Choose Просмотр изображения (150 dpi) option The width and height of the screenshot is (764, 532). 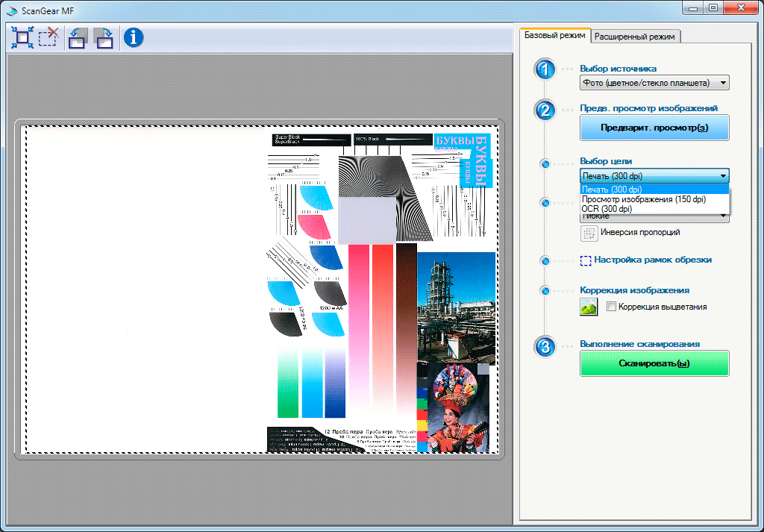[654, 199]
